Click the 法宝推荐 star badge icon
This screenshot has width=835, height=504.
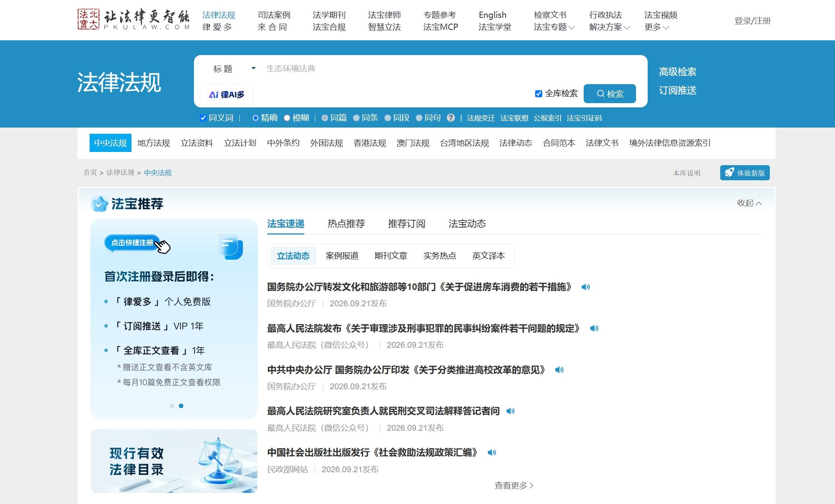pyautogui.click(x=99, y=204)
